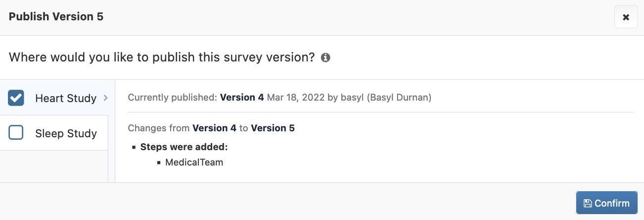Click the bullet beside Steps were added
This screenshot has height=220, width=644.
point(134,147)
